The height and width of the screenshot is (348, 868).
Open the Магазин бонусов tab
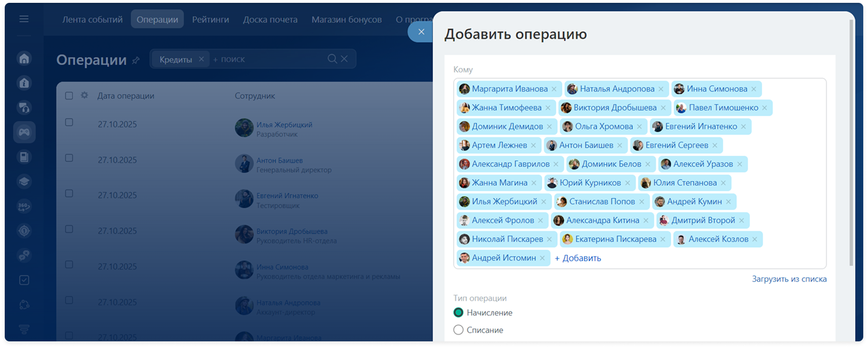346,19
